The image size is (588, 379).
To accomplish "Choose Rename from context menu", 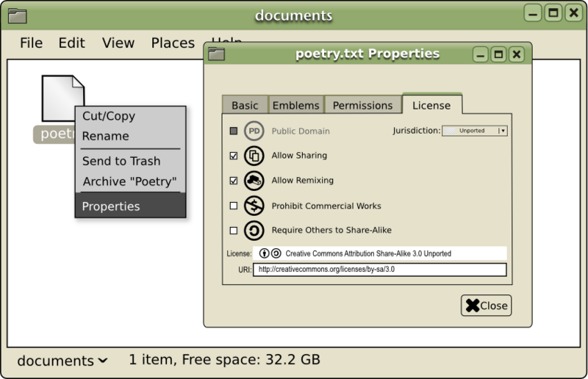I will (131, 136).
